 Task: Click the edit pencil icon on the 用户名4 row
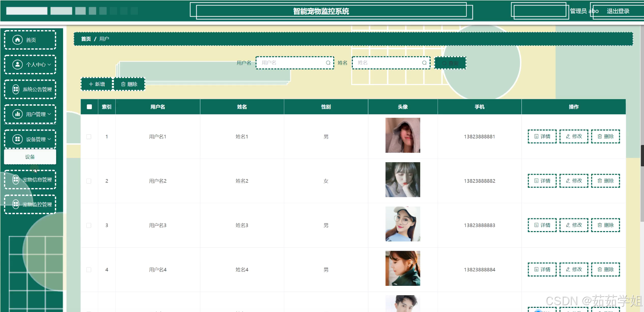(x=568, y=269)
